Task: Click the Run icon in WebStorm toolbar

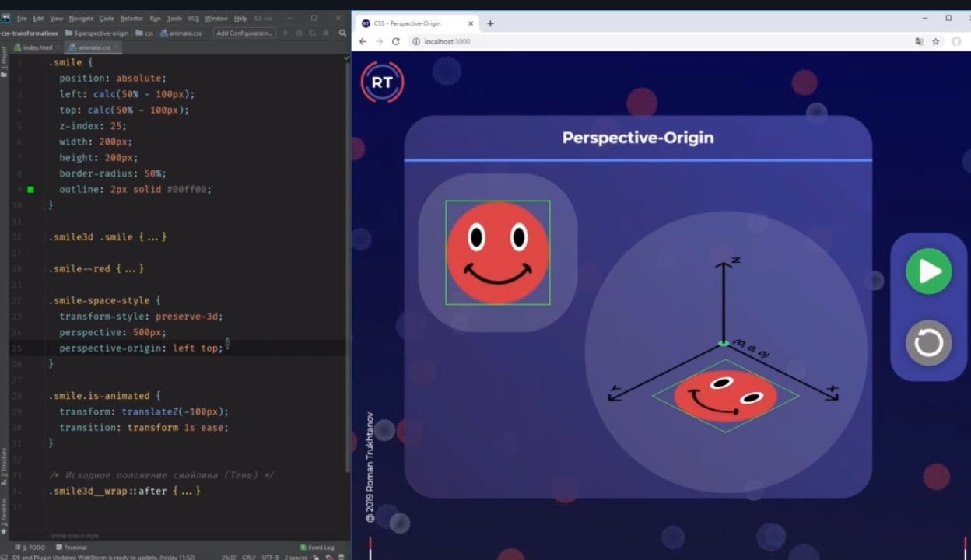Action: coord(286,33)
